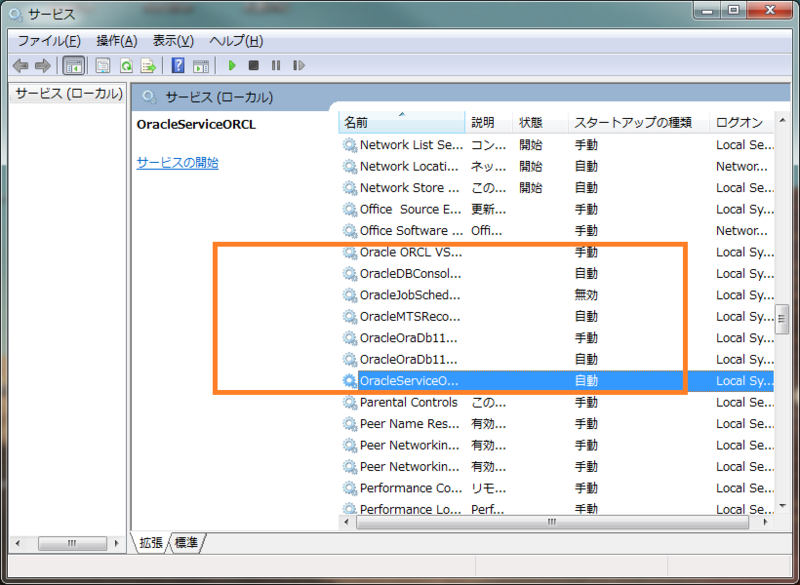Select the Network Locati... service row
Screen dimensions: 800x585
click(558, 166)
